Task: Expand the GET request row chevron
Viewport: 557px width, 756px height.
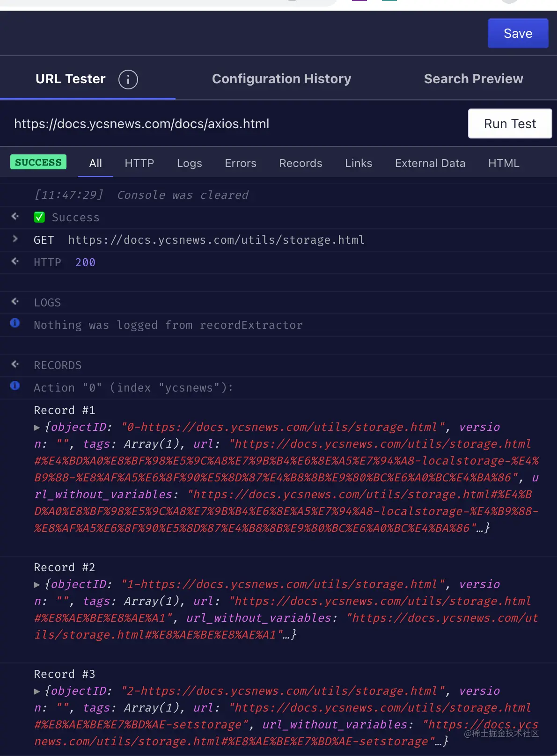Action: pyautogui.click(x=15, y=239)
